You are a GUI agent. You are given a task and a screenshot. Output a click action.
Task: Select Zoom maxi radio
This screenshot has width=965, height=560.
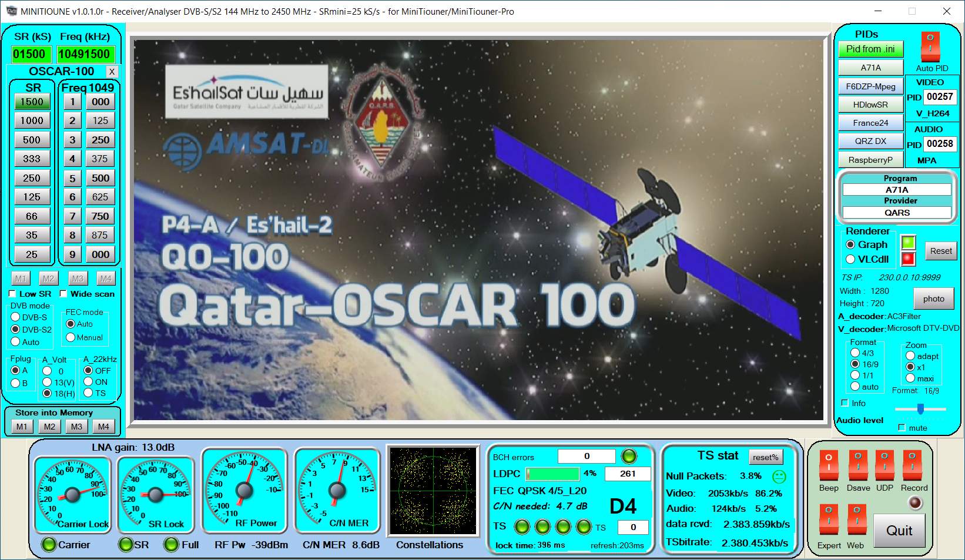point(910,378)
